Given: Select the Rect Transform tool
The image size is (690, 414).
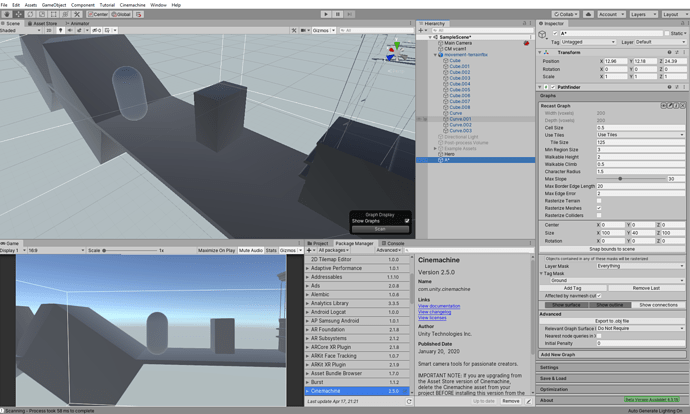Looking at the screenshot, I should [x=53, y=14].
